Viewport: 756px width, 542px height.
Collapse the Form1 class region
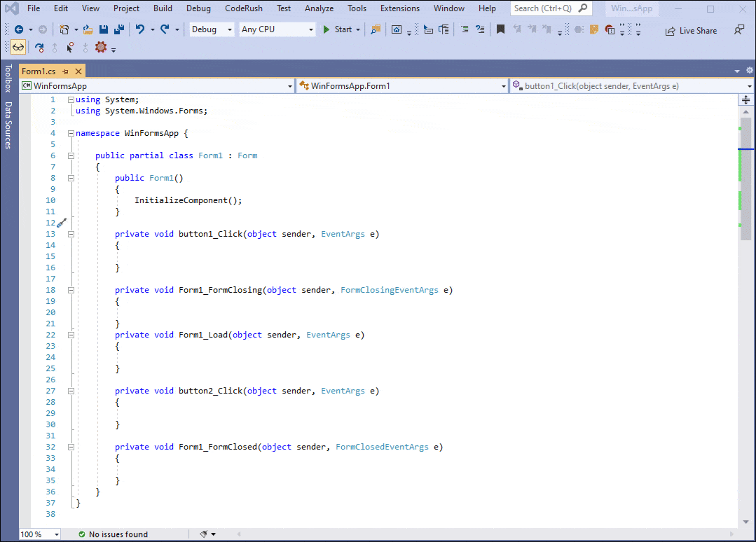71,155
